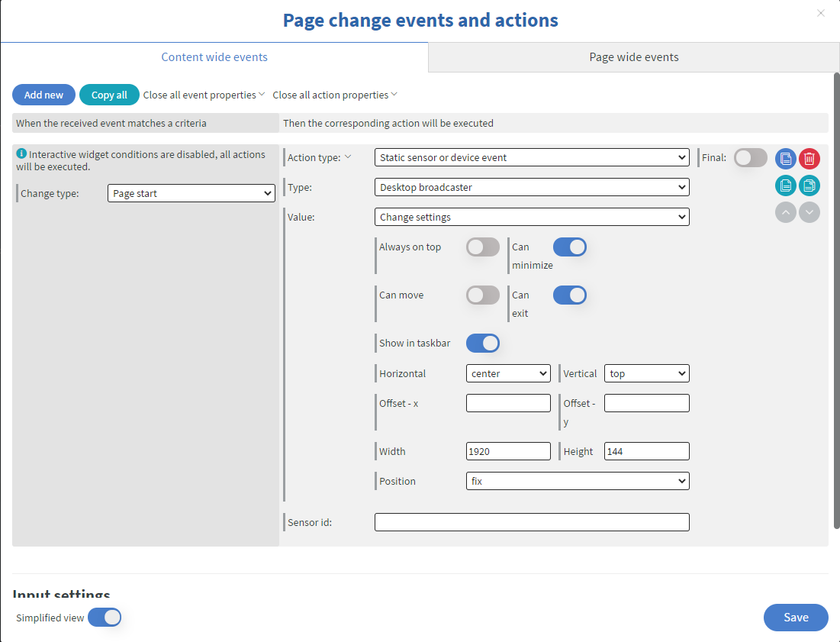
Task: Turn off Show in taskbar switch
Action: 483,343
